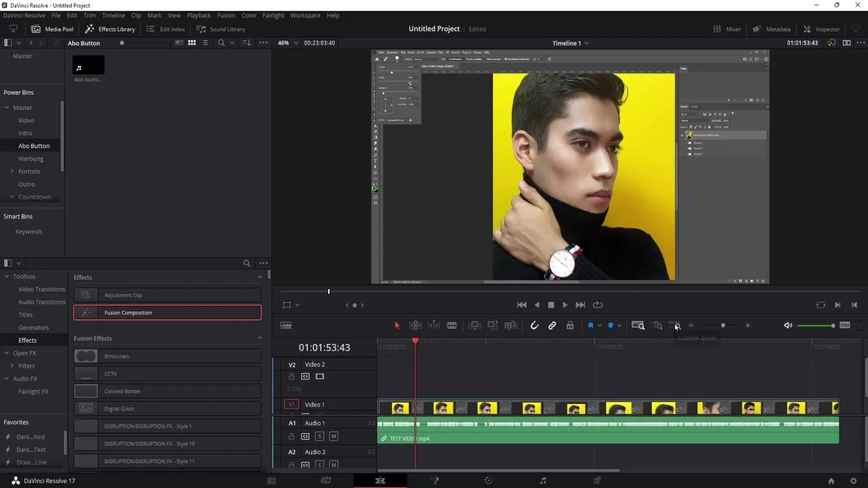Toggle Audio 1 track mute button
The height and width of the screenshot is (488, 868).
point(333,436)
